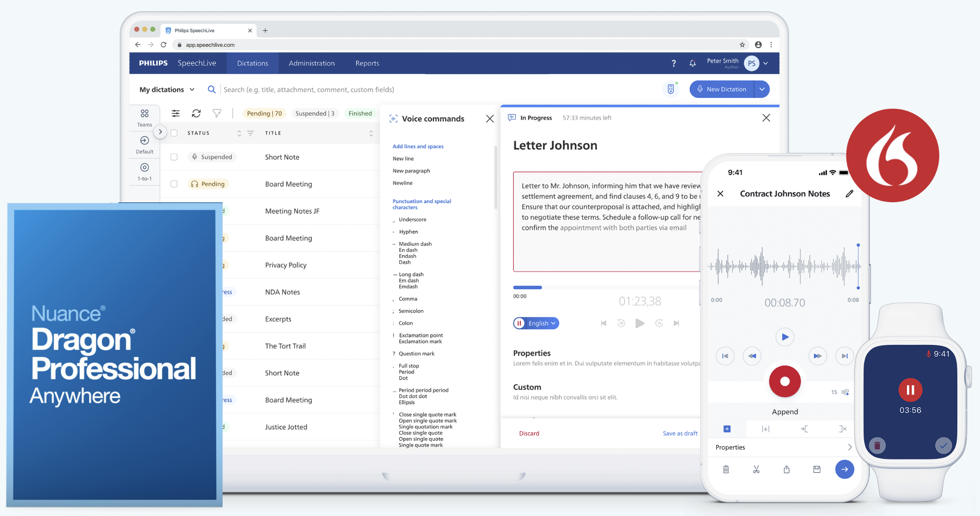The image size is (980, 516).
Task: Refresh the dictation list
Action: (196, 113)
